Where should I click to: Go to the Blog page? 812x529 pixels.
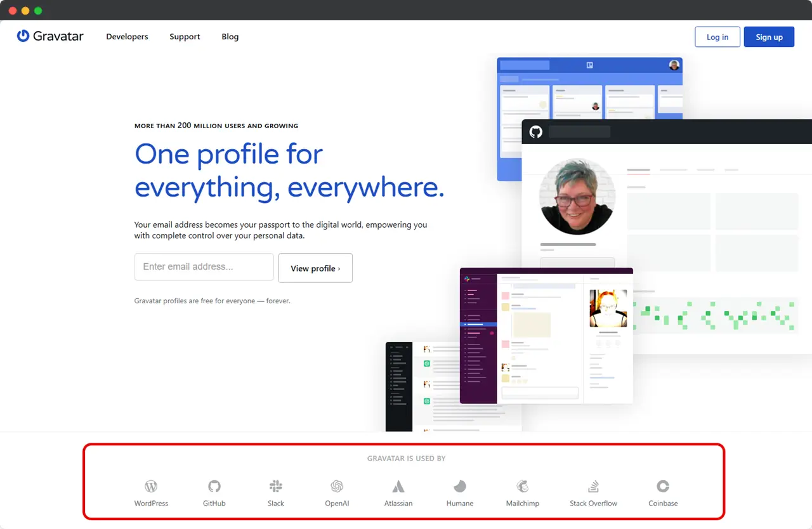pyautogui.click(x=230, y=37)
